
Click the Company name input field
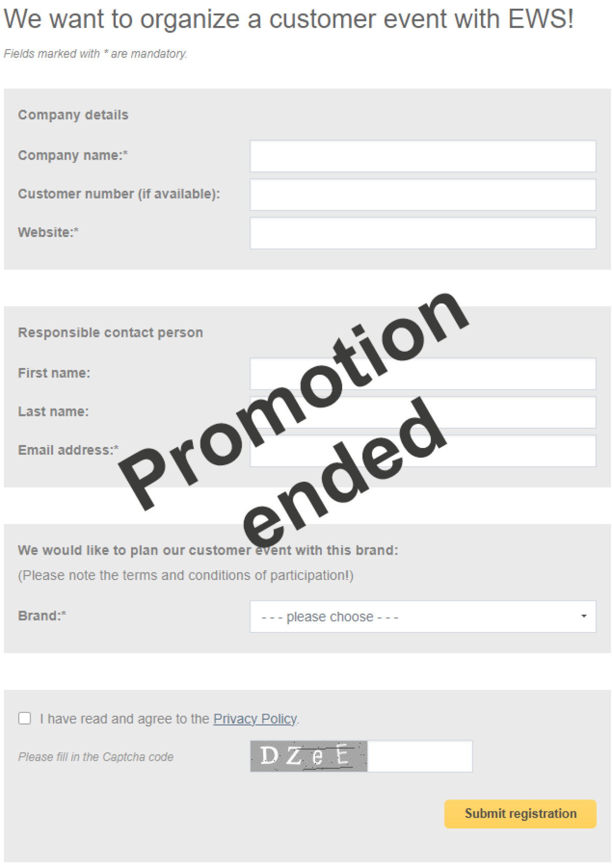point(422,156)
